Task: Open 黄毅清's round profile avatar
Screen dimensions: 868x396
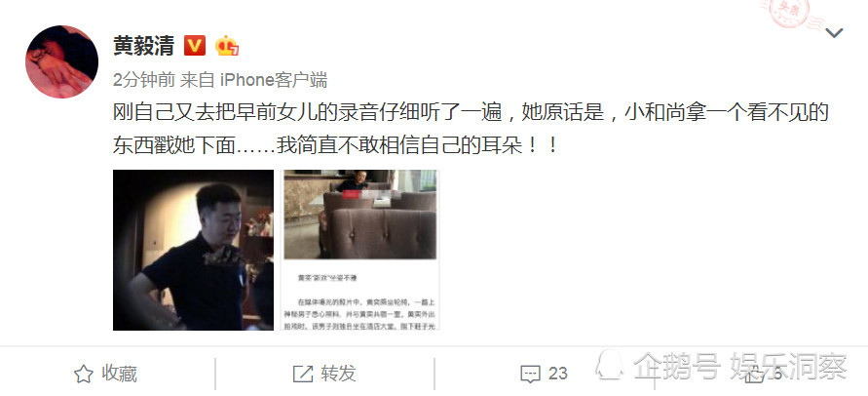Action: tap(62, 61)
